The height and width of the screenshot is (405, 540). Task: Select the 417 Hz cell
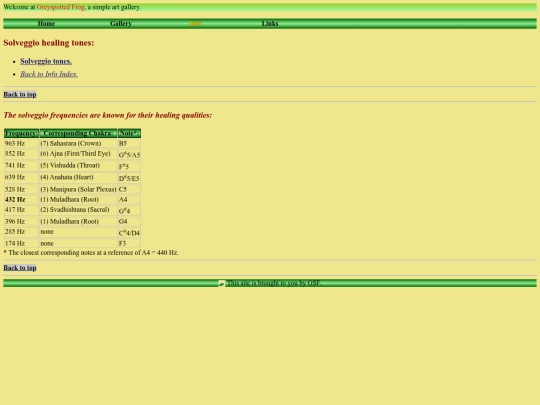(21, 210)
